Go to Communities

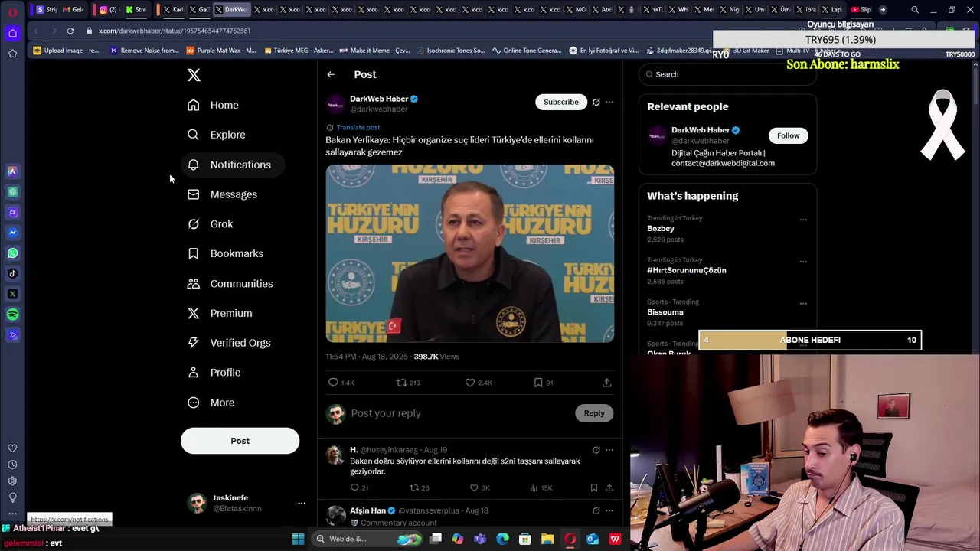pos(230,283)
